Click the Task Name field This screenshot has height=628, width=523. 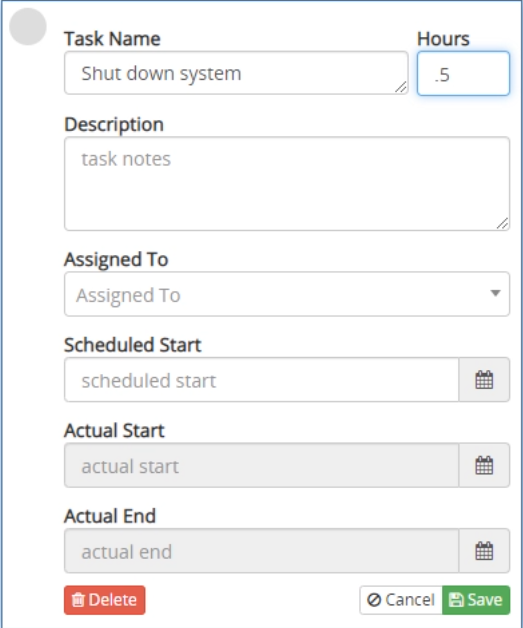(x=236, y=73)
